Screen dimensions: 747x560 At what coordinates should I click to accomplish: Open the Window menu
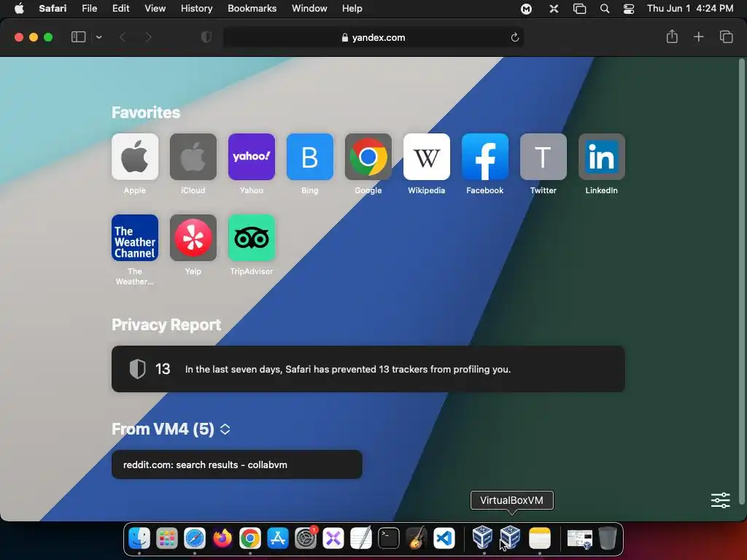309,9
